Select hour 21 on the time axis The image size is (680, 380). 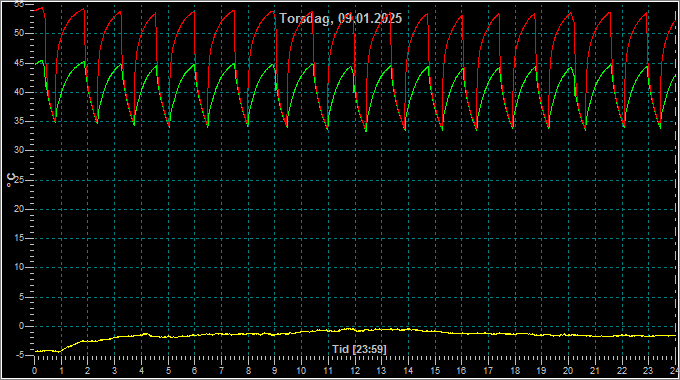point(595,371)
